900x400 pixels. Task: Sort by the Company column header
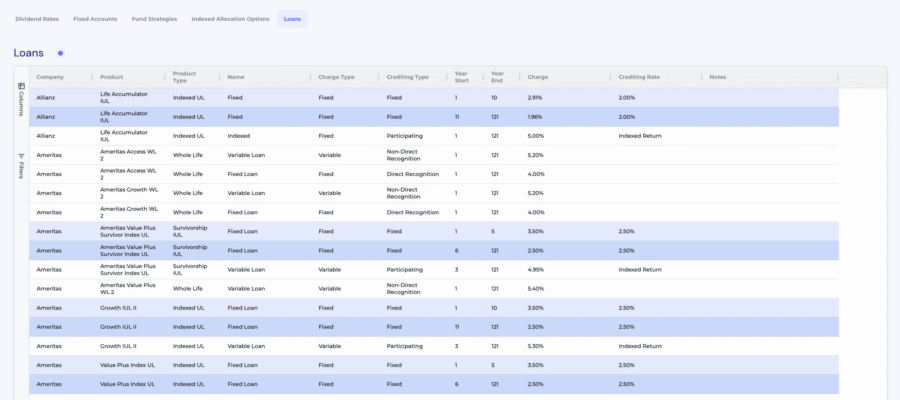(49, 77)
